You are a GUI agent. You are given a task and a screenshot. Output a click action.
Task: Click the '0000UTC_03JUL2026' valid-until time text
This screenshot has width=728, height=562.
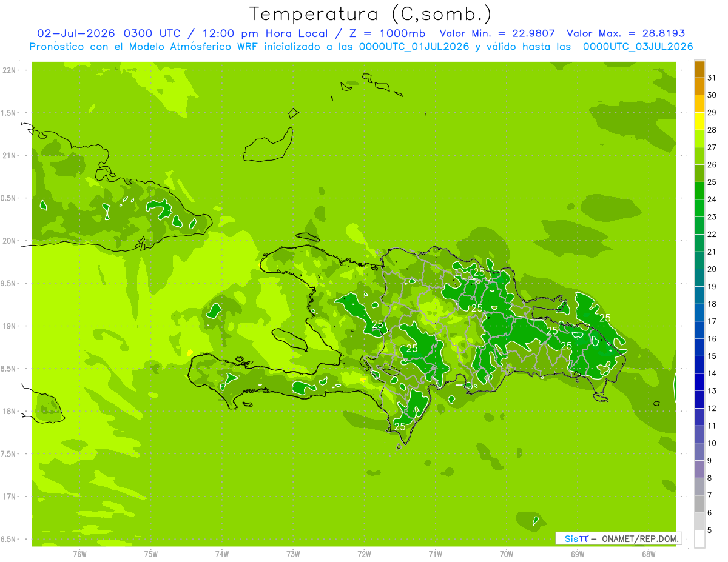[638, 47]
